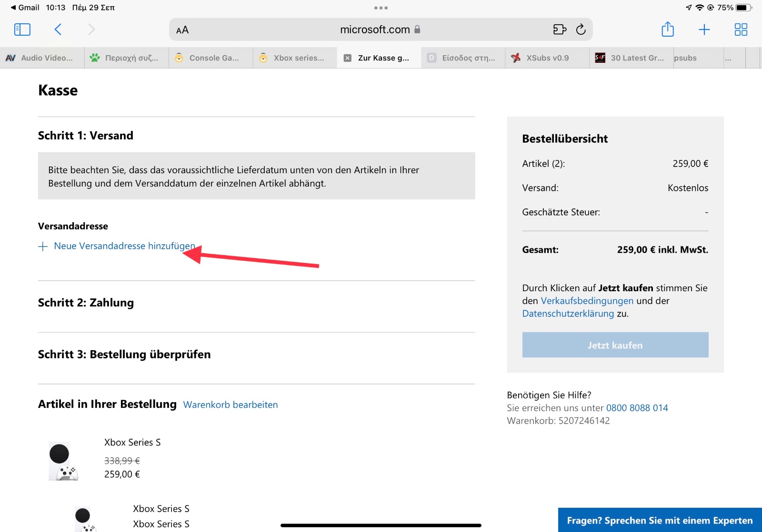The image size is (762, 532).
Task: Switch to the Xbox series tab
Action: [295, 58]
